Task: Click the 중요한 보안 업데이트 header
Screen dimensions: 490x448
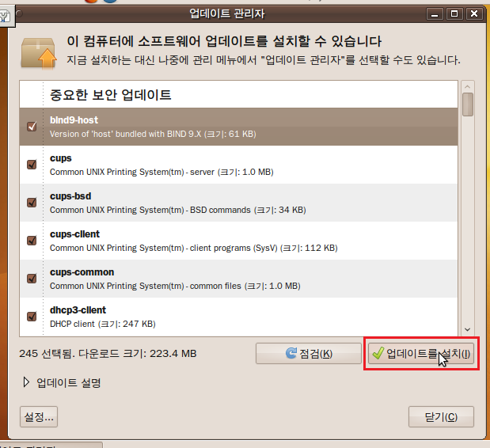Action: click(111, 95)
